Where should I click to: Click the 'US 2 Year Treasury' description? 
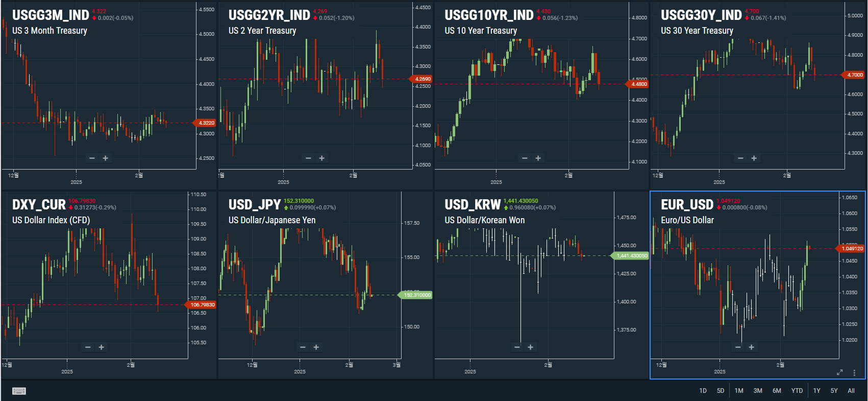pyautogui.click(x=262, y=31)
